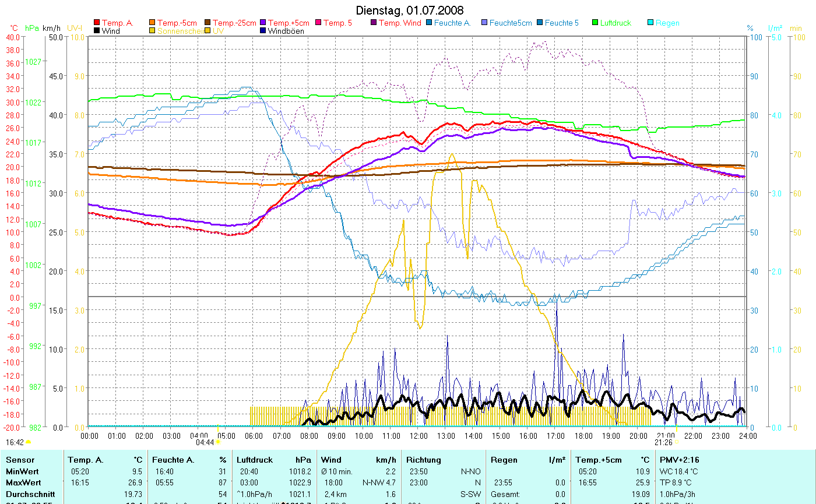
Task: Select the Luftdruck column header in table
Action: pyautogui.click(x=254, y=460)
